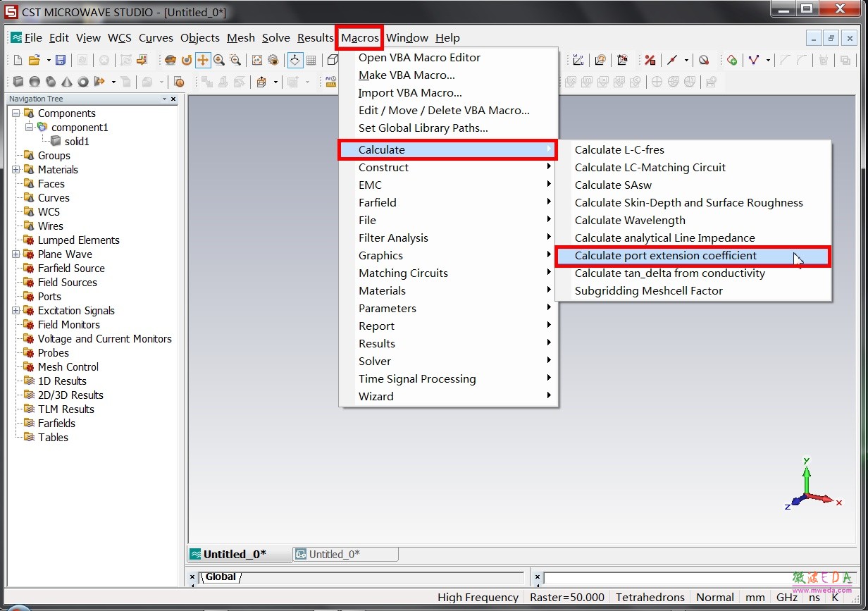Close the Navigation Tree panel
This screenshot has width=868, height=611.
click(173, 99)
